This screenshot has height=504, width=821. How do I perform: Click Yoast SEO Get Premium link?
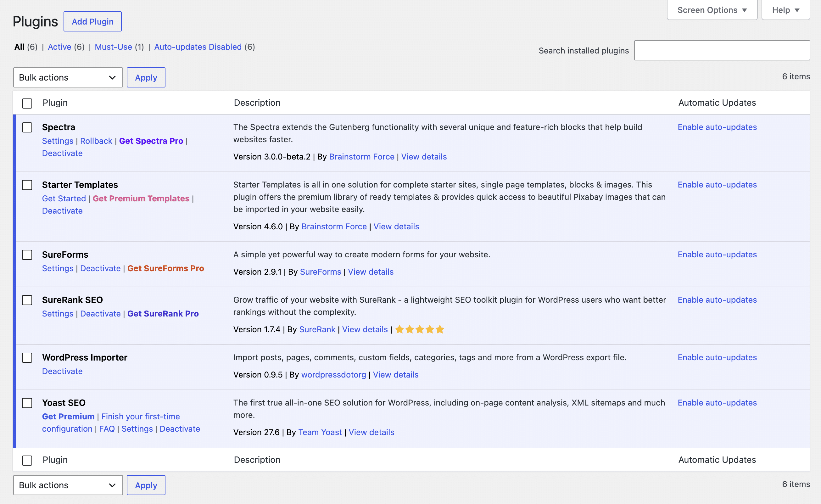point(68,417)
